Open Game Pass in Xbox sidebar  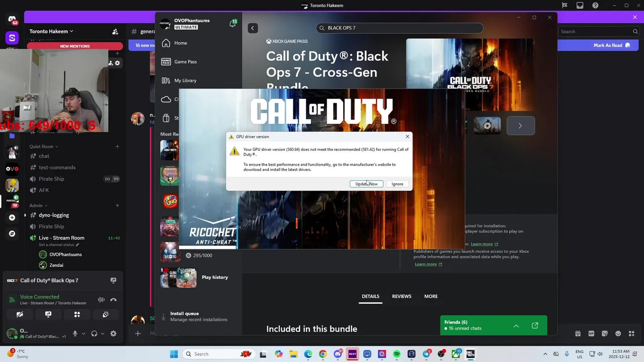pyautogui.click(x=185, y=62)
